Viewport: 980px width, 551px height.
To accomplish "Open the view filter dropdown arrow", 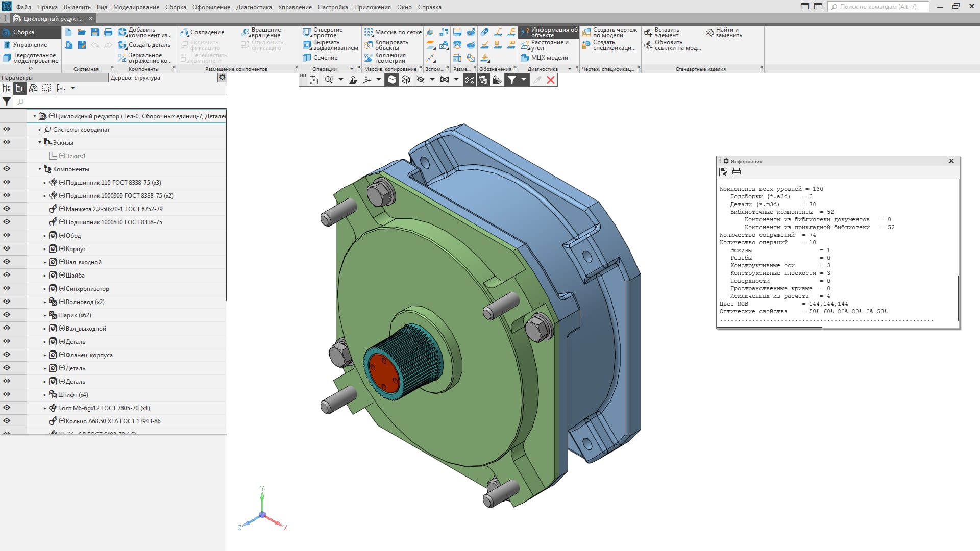I will [524, 80].
